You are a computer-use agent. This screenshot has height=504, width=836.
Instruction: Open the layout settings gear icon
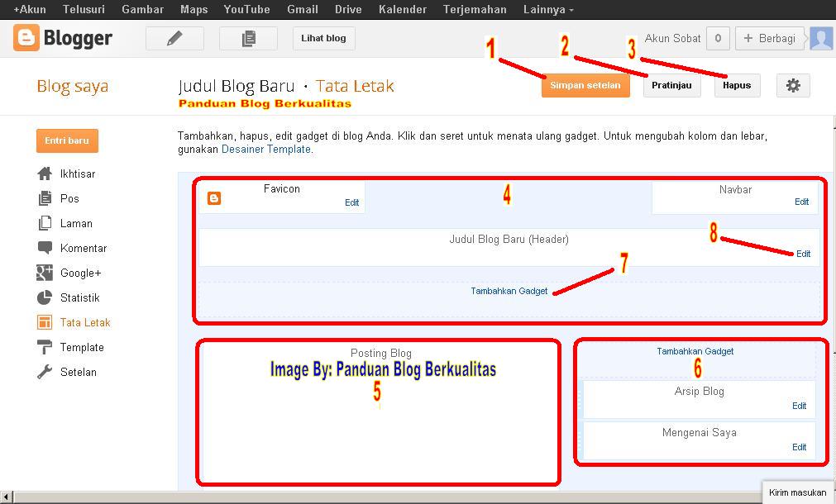pyautogui.click(x=792, y=85)
